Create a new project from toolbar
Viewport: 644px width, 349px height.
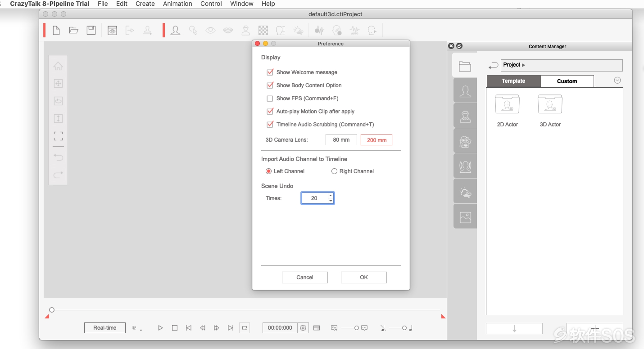coord(56,30)
